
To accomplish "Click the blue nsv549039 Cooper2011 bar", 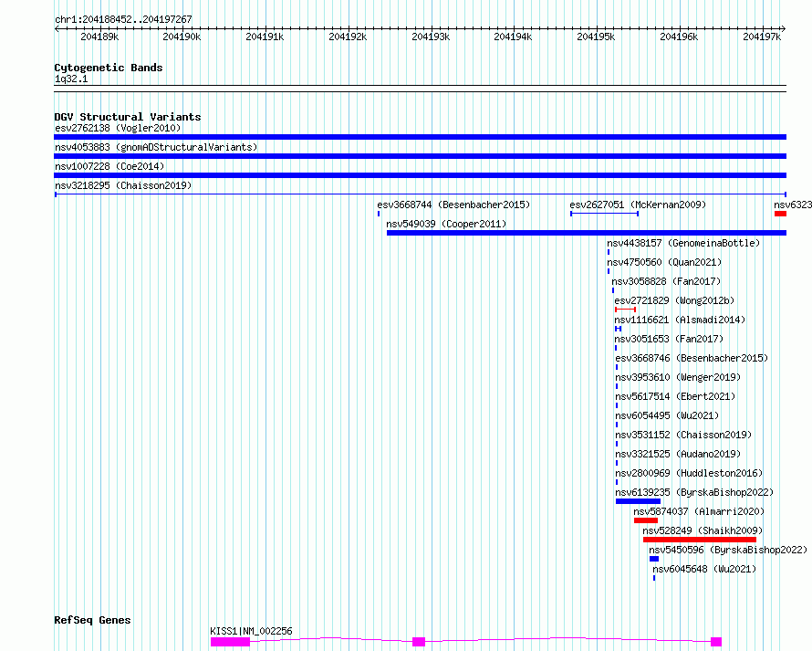I will pyautogui.click(x=587, y=233).
